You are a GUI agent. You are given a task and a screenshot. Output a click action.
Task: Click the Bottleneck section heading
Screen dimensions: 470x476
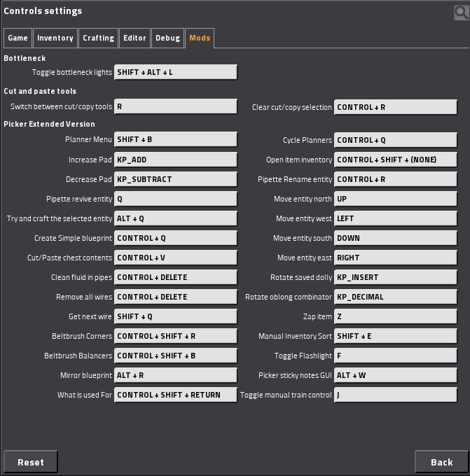click(x=25, y=58)
